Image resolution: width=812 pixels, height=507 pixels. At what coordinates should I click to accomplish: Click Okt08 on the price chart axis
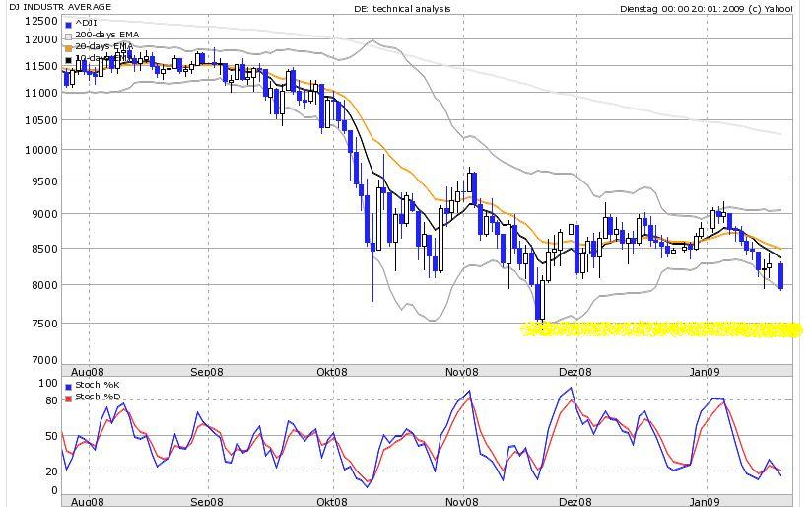coord(332,372)
